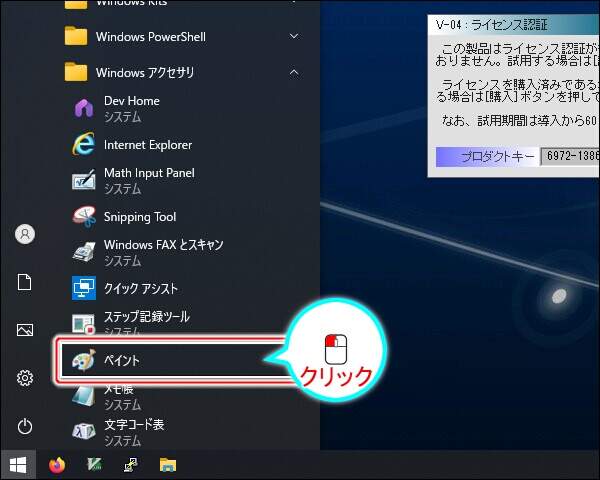
Task: Expand the Windows PowerShell chevron
Action: pos(294,36)
